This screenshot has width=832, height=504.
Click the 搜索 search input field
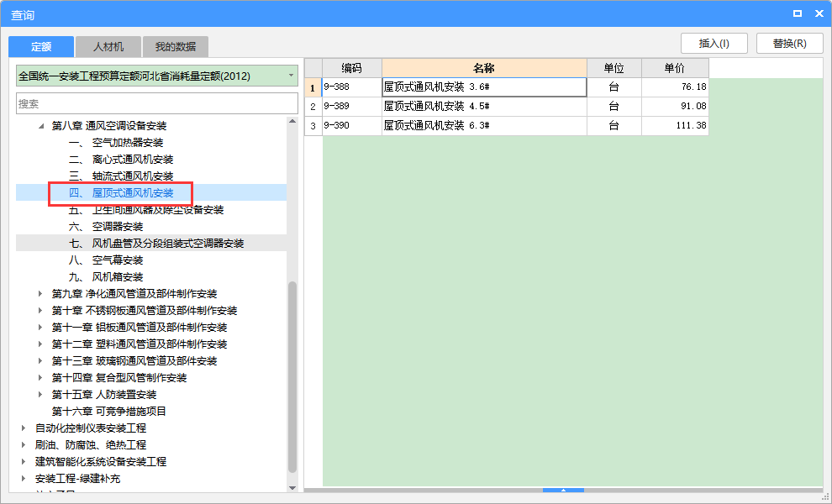157,103
